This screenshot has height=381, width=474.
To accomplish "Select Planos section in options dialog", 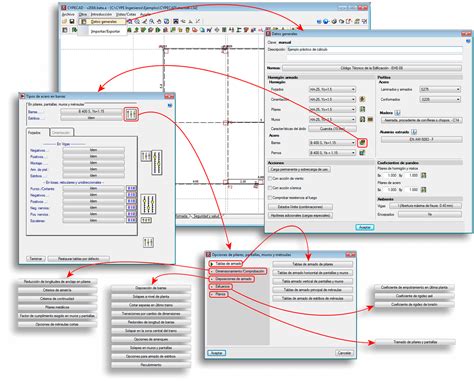I will click(x=219, y=294).
